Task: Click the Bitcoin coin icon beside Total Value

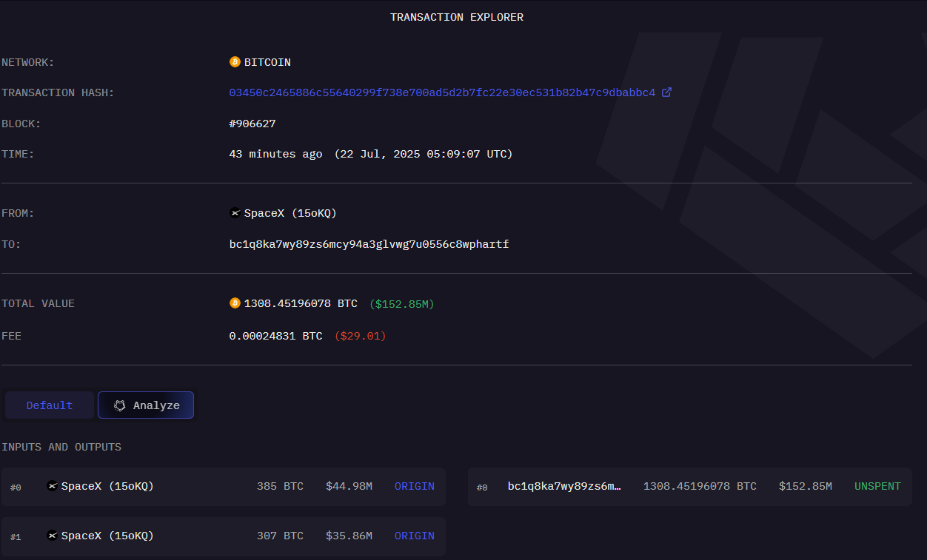Action: (x=235, y=303)
